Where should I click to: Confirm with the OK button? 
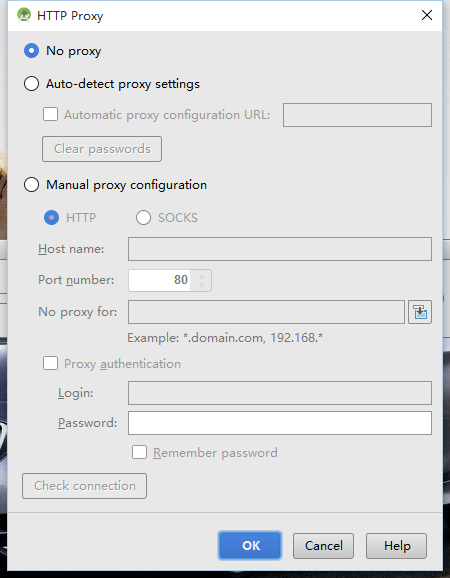[250, 546]
